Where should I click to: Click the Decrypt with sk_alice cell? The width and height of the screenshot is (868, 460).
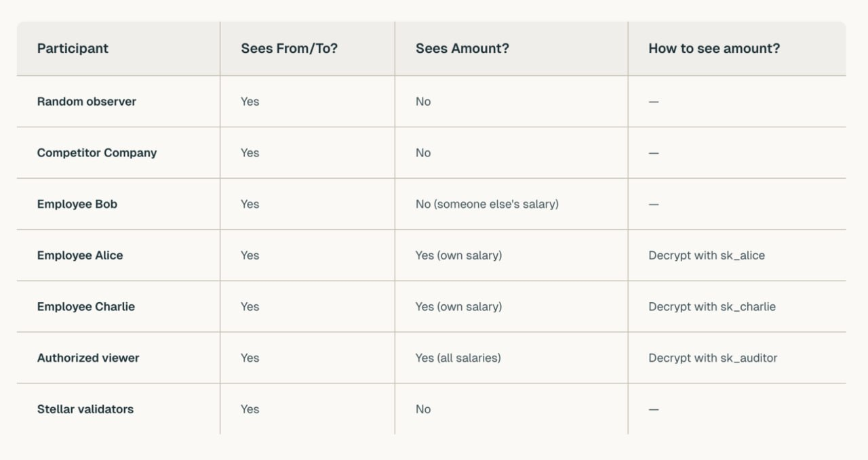[x=707, y=255]
